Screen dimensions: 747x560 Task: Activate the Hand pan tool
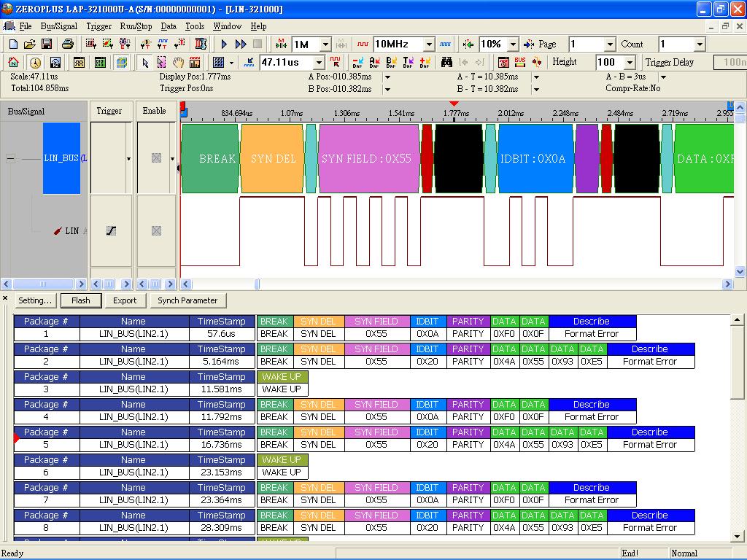[179, 62]
